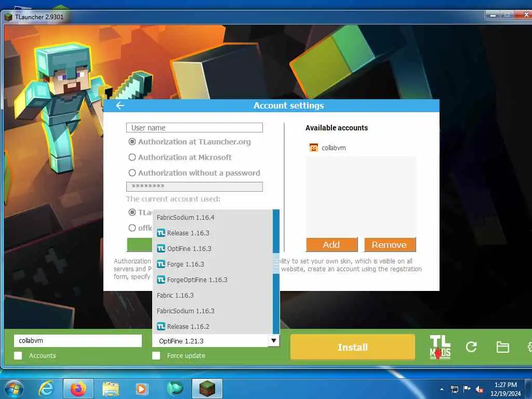The height and width of the screenshot is (399, 532).
Task: Click the green globe taskbar icon
Action: (175, 389)
